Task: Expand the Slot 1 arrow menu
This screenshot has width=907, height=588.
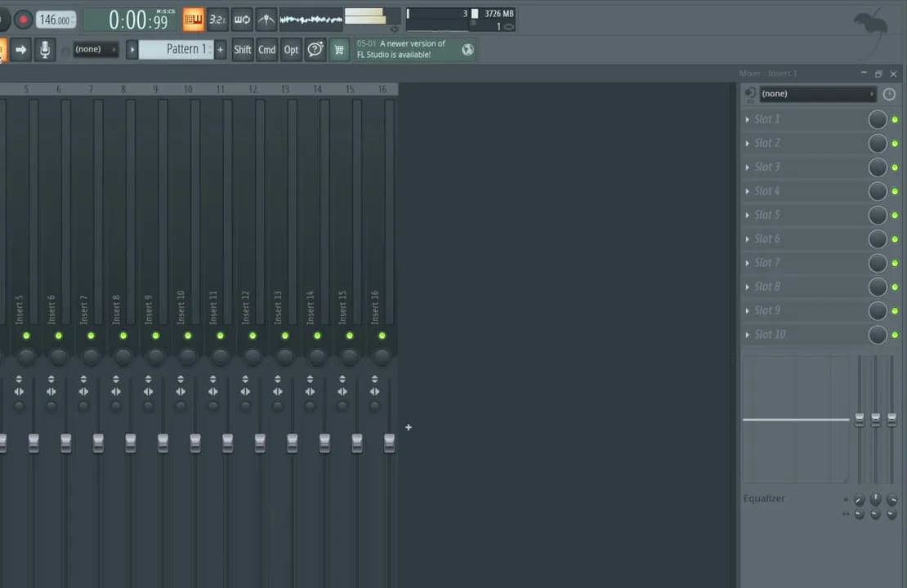Action: (x=748, y=120)
